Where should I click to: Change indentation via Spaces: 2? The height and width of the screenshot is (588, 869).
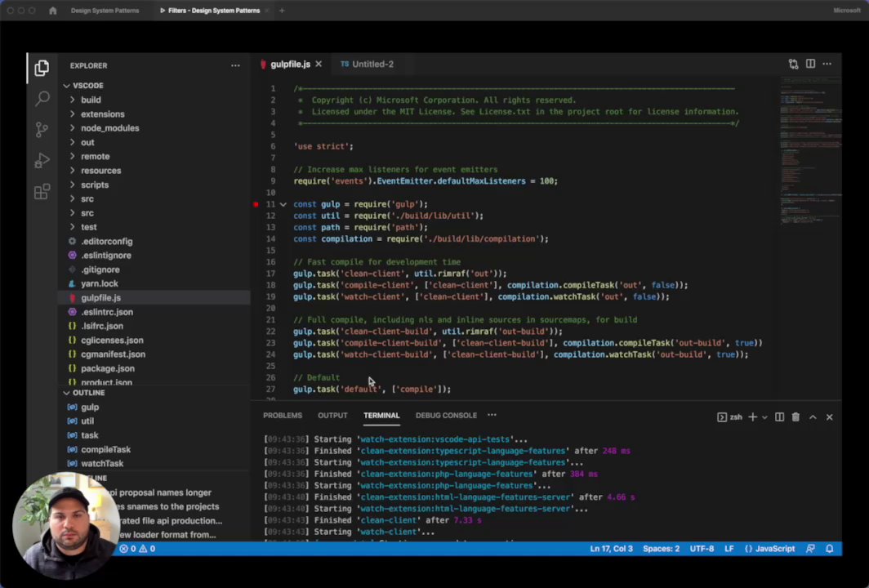[662, 549]
